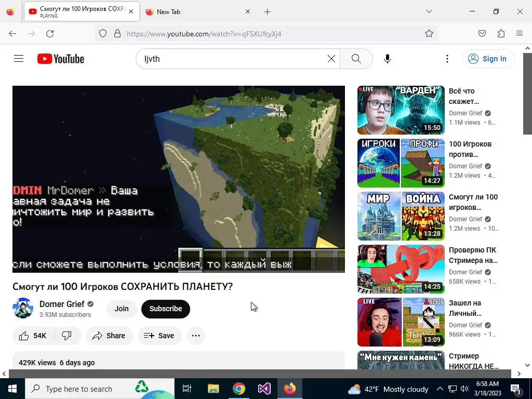
Task: Open File Explorer from taskbar
Action: (x=213, y=389)
